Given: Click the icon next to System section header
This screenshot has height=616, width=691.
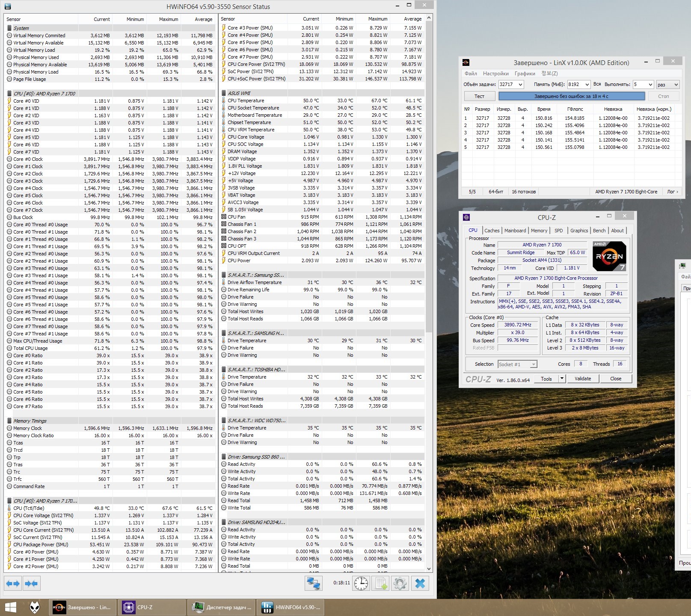Looking at the screenshot, I should 9,28.
